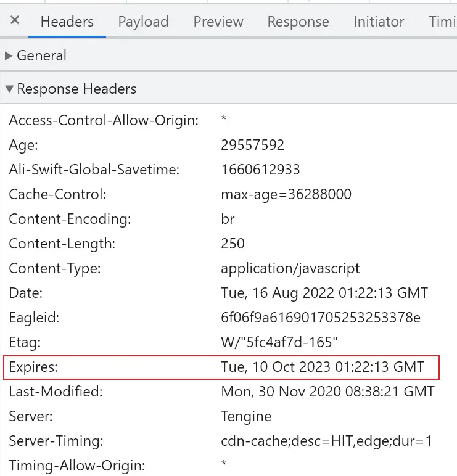Viewport: 457px width, 476px height.
Task: Click the Eagleid header value
Action: tap(320, 318)
